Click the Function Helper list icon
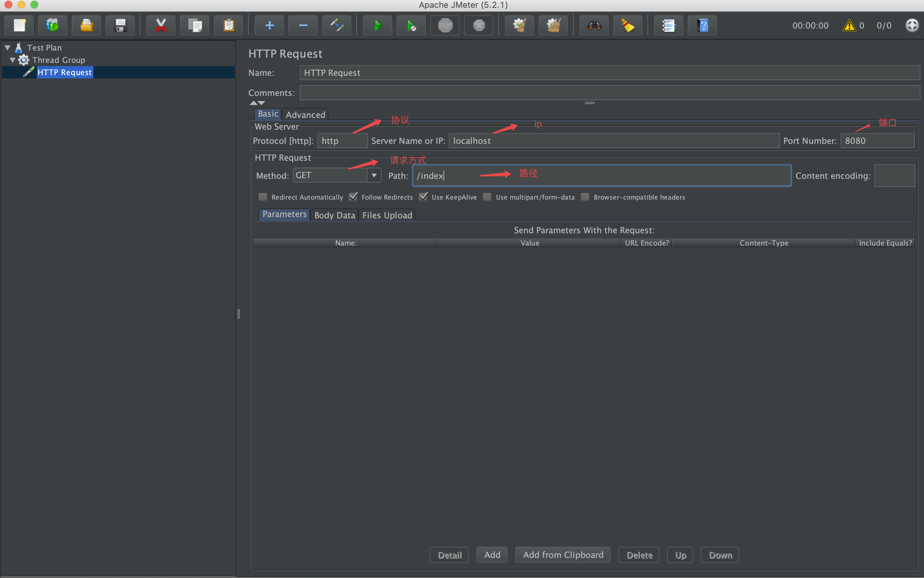The image size is (924, 578). (x=668, y=26)
